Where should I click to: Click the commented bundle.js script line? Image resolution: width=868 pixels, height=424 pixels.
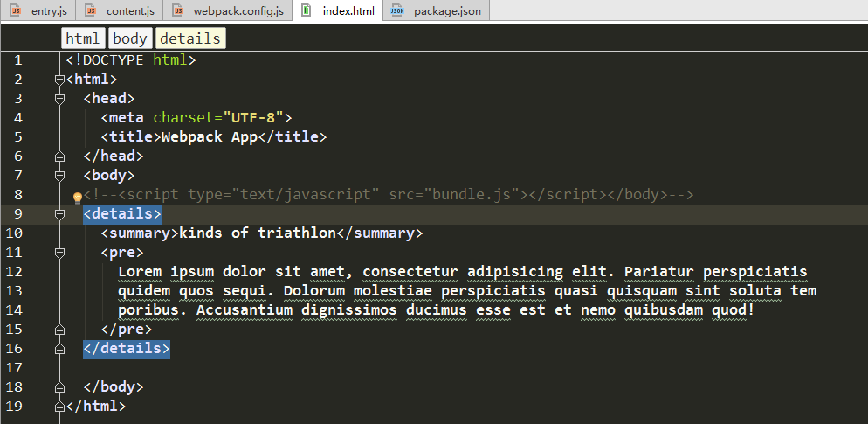[389, 195]
